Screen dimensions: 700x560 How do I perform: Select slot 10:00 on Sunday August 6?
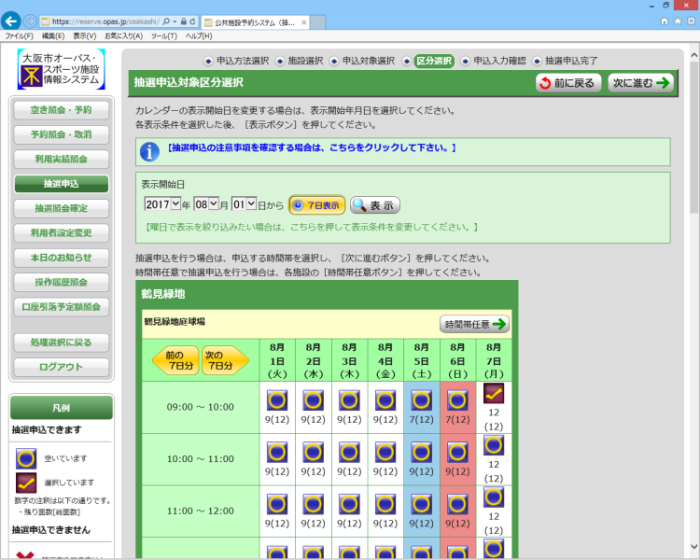(458, 452)
